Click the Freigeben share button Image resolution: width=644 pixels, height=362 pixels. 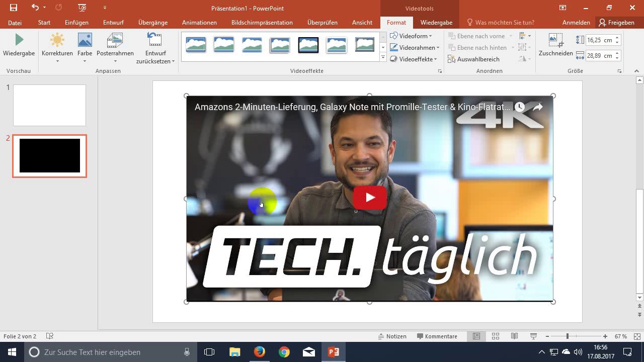coord(616,23)
